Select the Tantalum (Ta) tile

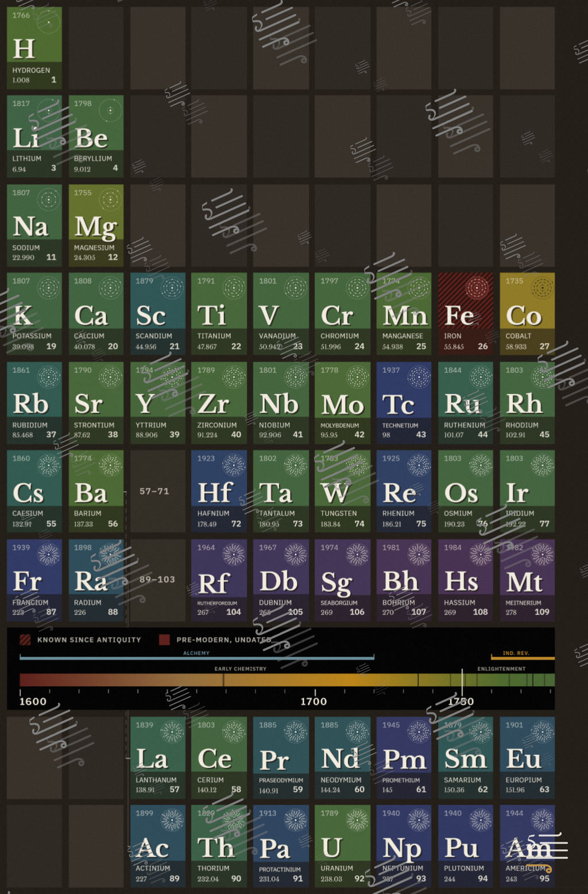point(281,491)
